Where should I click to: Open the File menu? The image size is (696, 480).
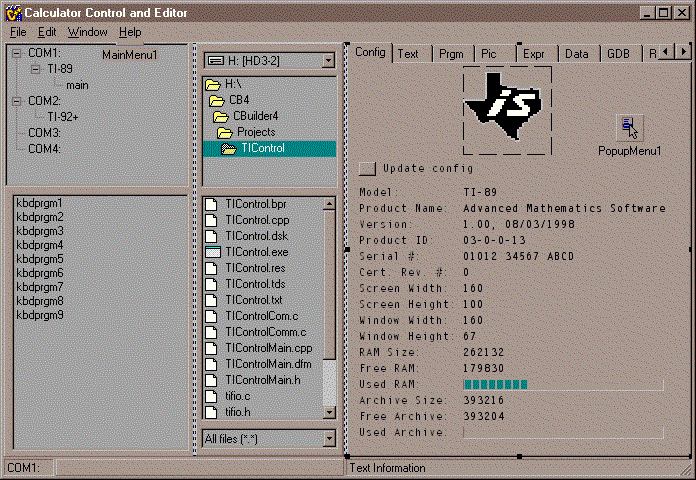(x=18, y=32)
